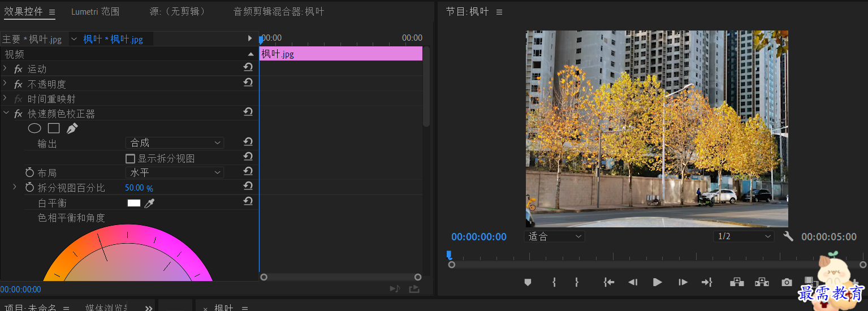Switch to the 媒体浏览器 tab

[x=106, y=308]
